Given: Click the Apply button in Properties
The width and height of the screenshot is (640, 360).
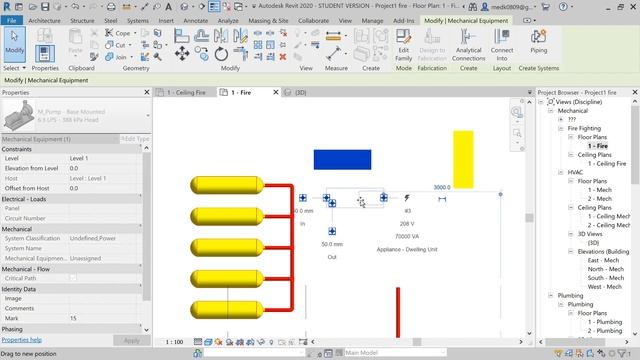Looking at the screenshot, I should click(131, 340).
